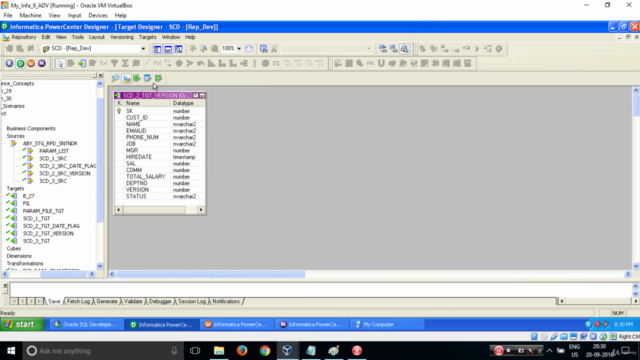Select PARAM_FILE_TGT target in tree
This screenshot has width=640, height=360.
tap(43, 211)
